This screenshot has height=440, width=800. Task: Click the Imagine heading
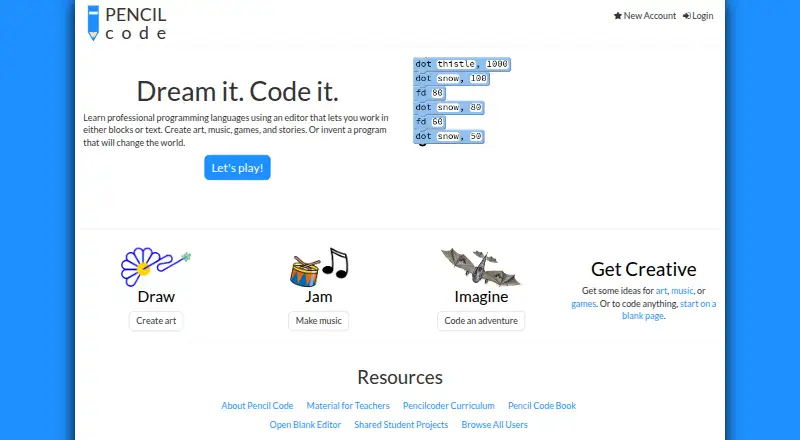(x=481, y=297)
